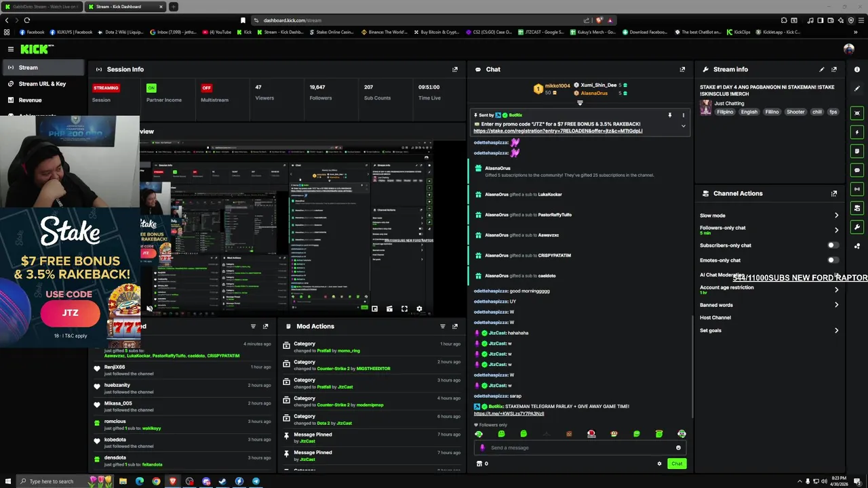This screenshot has width=868, height=488.
Task: Open the Kick bookmark in the bookmarks bar
Action: [x=243, y=32]
